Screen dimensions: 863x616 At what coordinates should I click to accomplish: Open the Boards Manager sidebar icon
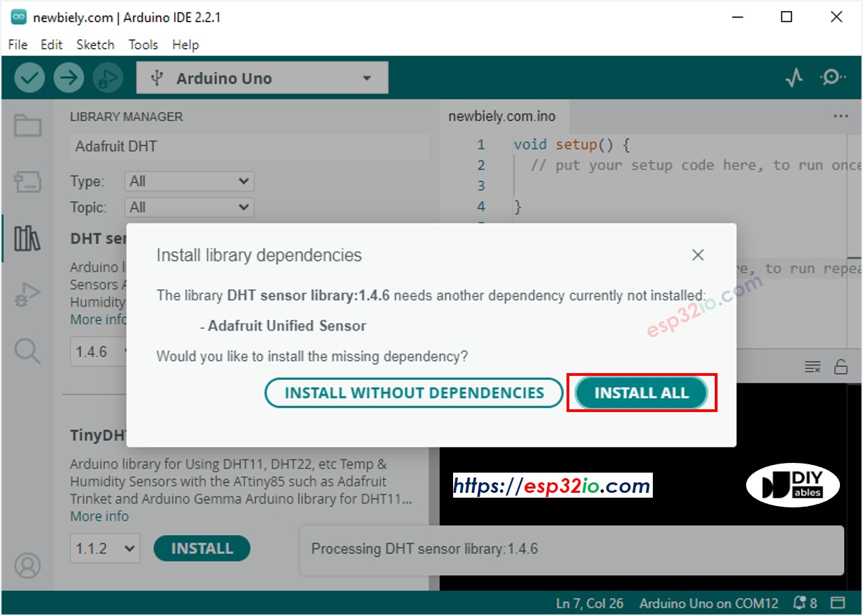28,182
